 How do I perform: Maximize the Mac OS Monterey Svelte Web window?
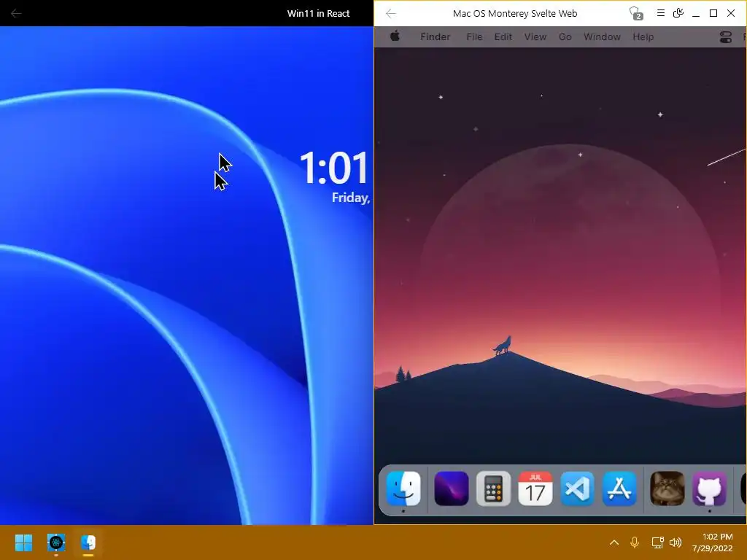point(713,13)
